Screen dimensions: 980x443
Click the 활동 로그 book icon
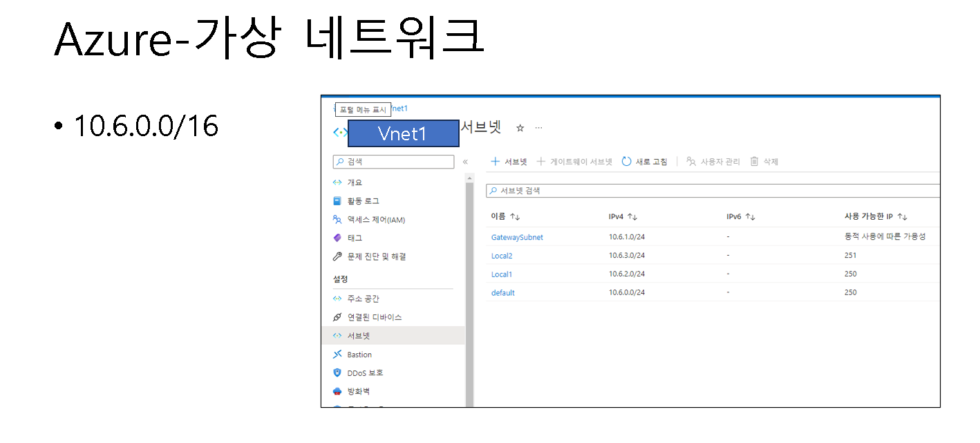337,201
